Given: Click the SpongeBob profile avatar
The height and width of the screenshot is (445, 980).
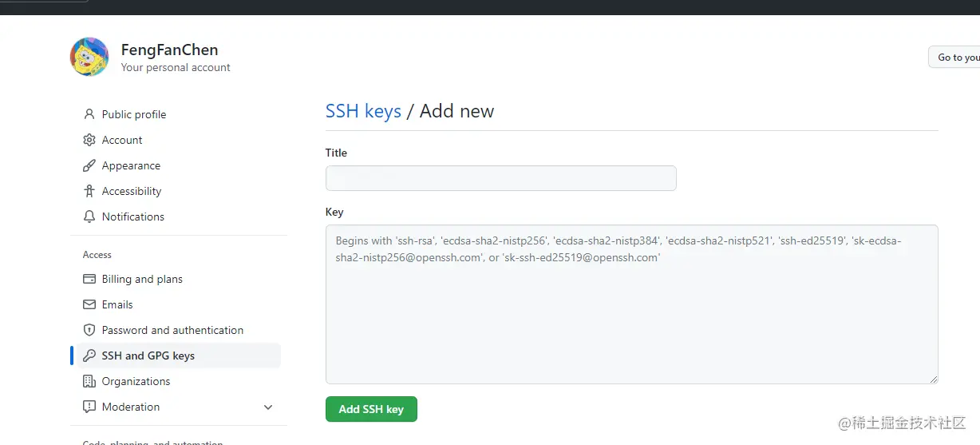Looking at the screenshot, I should coord(89,57).
